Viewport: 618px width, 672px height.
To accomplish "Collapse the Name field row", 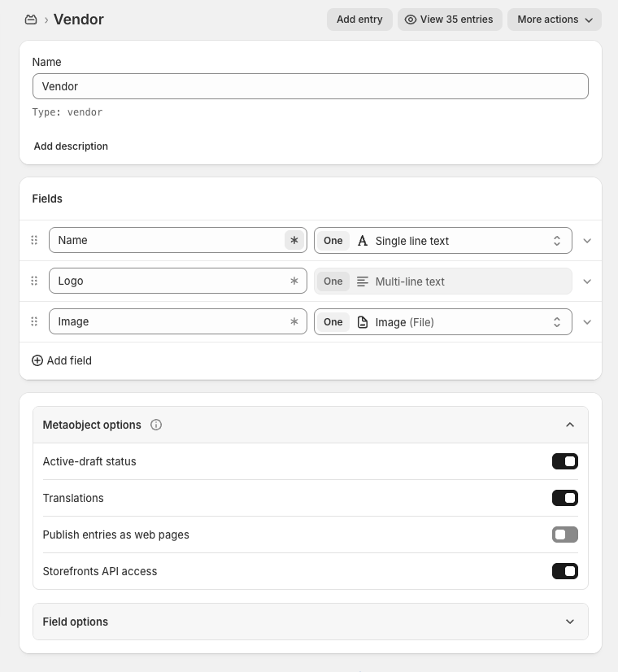I will pos(587,240).
